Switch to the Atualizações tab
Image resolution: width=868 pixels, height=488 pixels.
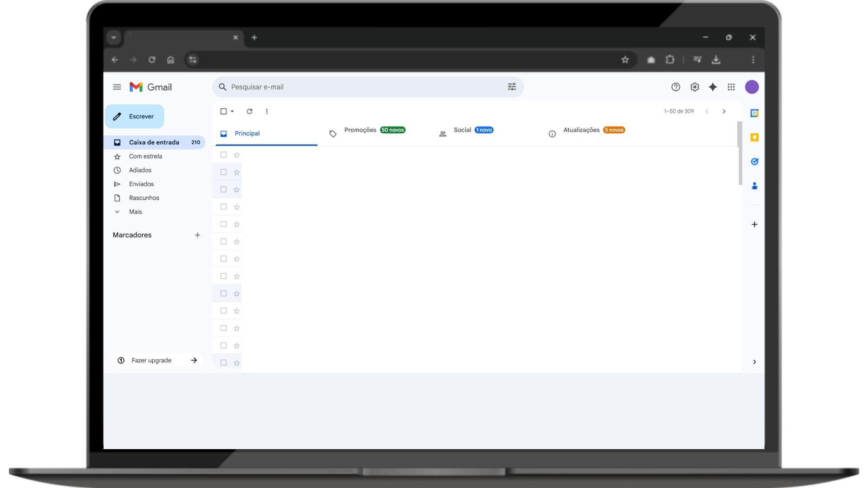[581, 130]
